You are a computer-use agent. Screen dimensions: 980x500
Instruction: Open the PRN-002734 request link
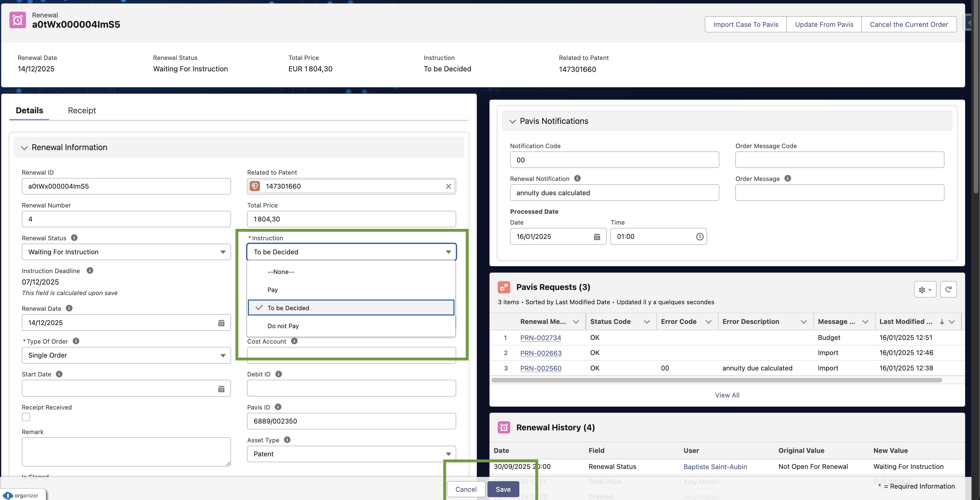(540, 338)
